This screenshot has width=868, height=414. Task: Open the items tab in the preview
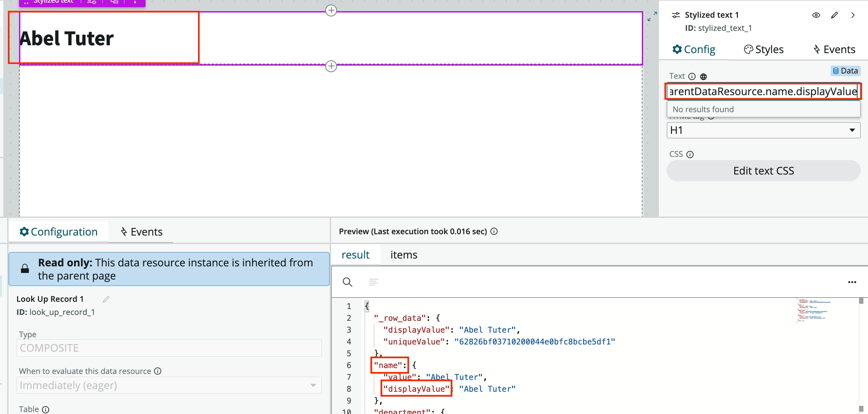click(403, 255)
